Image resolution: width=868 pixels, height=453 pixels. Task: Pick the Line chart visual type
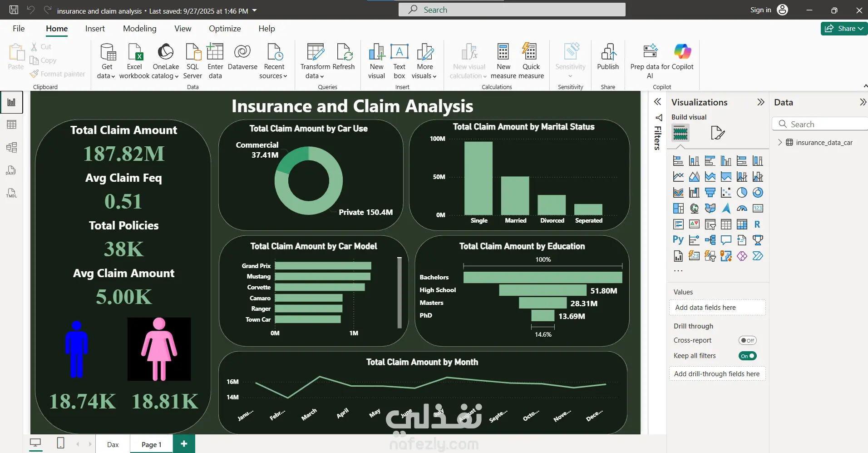point(678,177)
